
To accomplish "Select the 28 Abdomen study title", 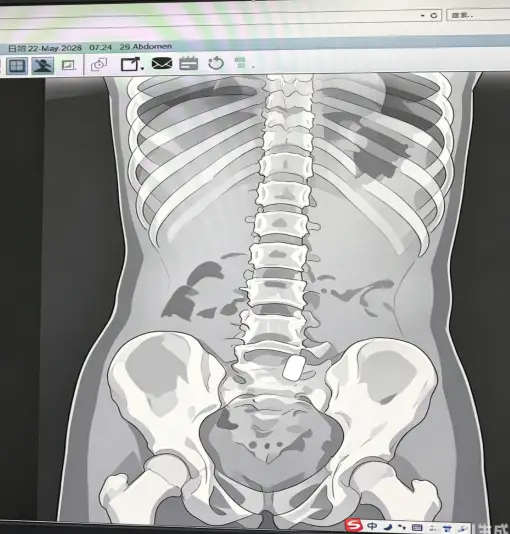I will [x=146, y=47].
